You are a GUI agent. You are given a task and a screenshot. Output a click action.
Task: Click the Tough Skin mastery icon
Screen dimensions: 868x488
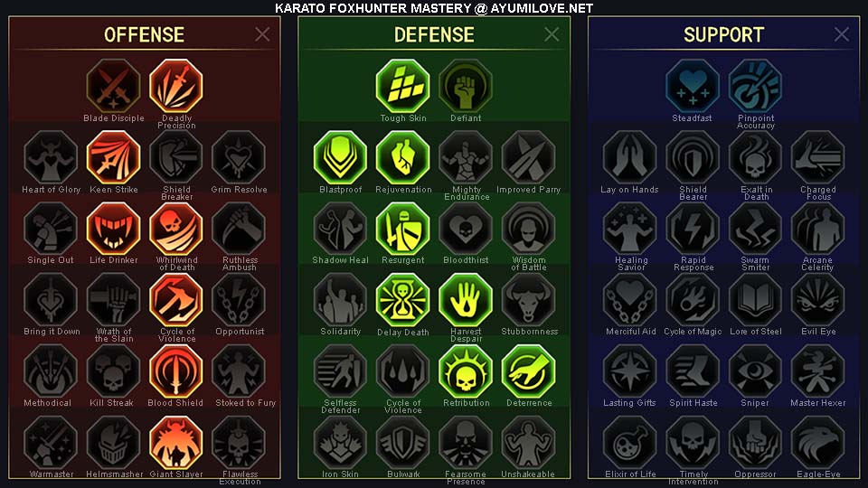[403, 87]
